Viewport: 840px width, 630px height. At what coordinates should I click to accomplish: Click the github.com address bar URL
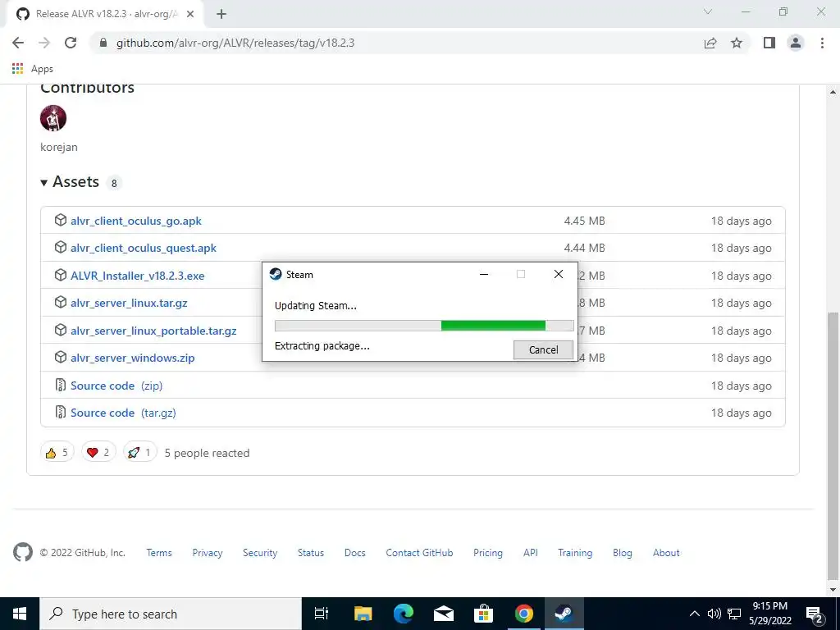(x=235, y=43)
